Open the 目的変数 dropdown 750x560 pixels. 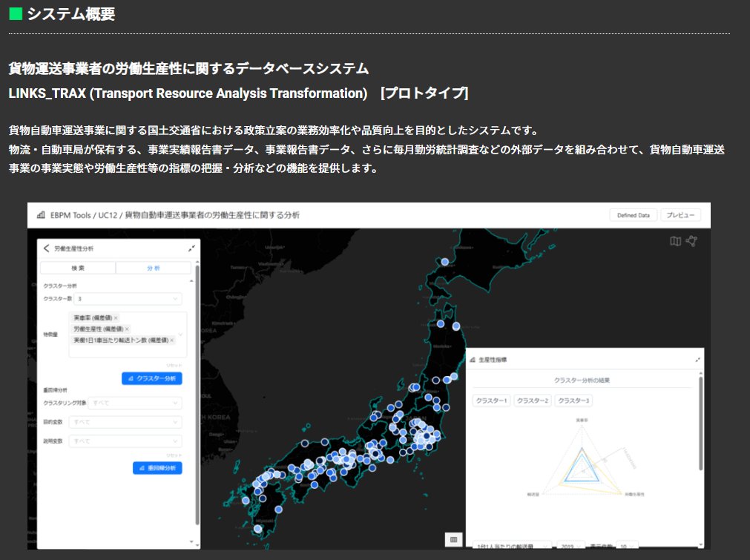pyautogui.click(x=125, y=422)
